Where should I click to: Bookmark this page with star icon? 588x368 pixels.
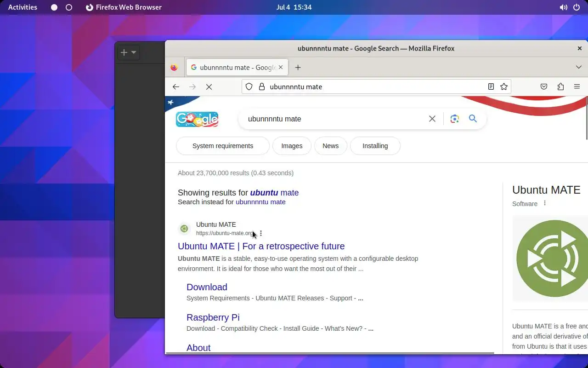pos(504,86)
